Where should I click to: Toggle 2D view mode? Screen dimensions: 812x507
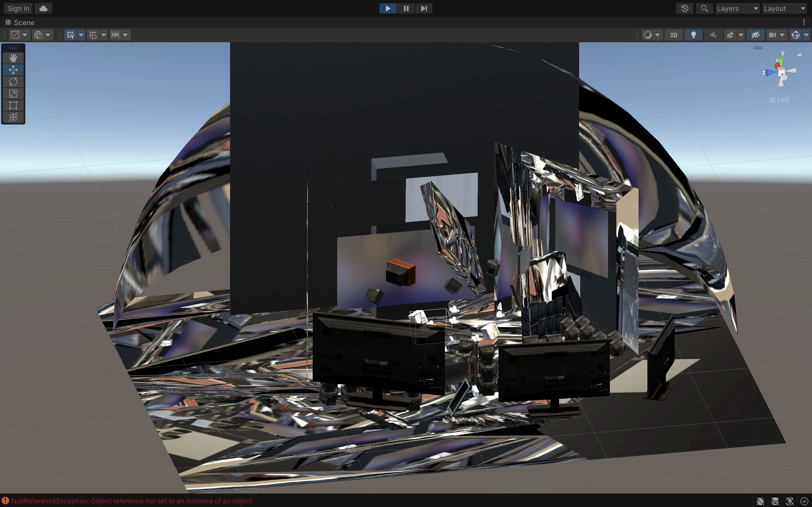click(673, 35)
